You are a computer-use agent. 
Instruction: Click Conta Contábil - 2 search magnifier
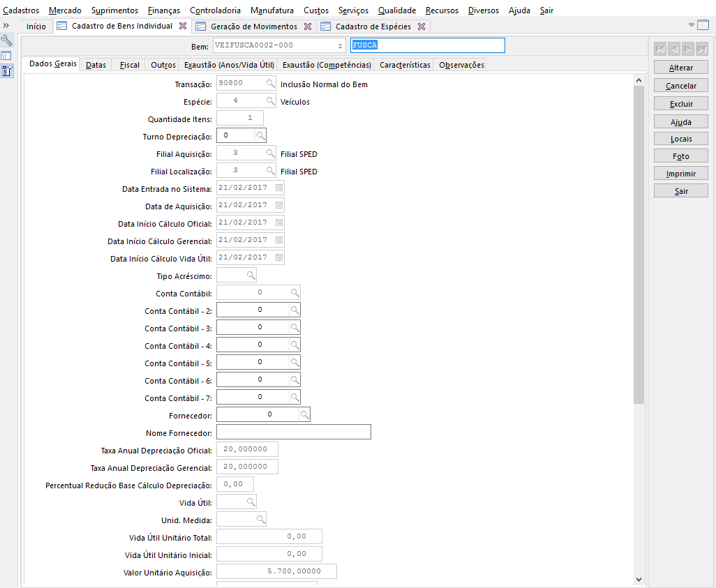[295, 310]
